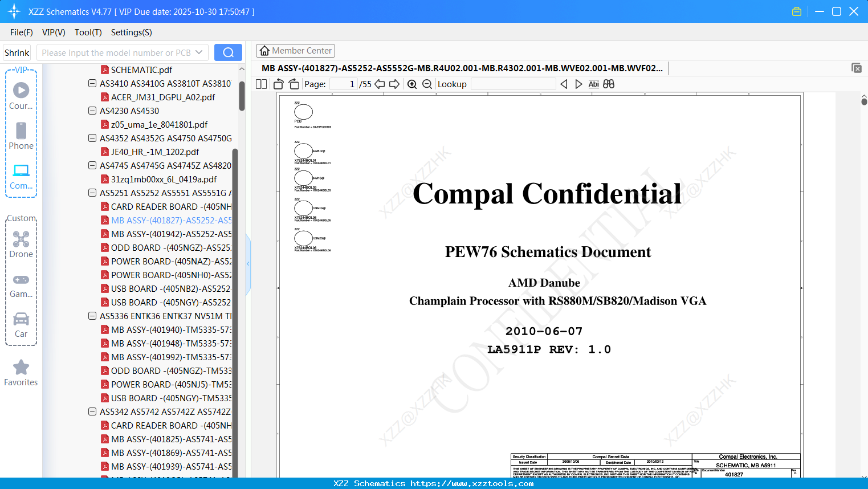Collapse the AS5251 AS5252 AS5551 folder
This screenshot has width=868, height=489.
pyautogui.click(x=92, y=193)
